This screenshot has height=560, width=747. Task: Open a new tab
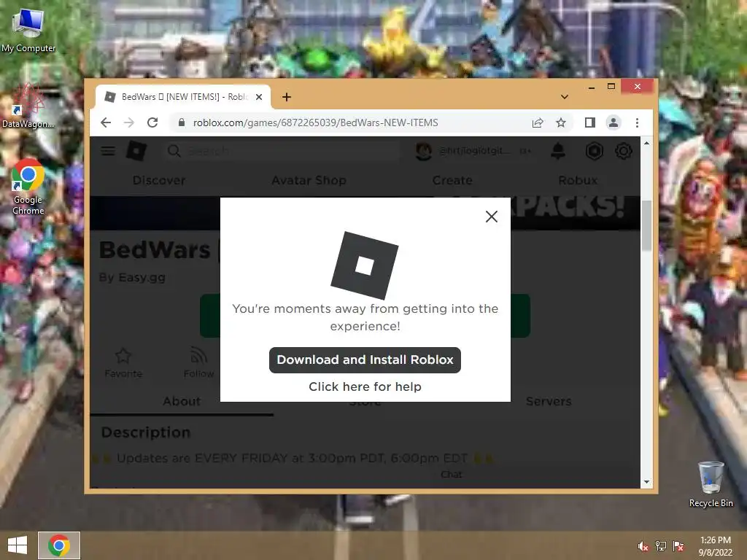(x=286, y=97)
